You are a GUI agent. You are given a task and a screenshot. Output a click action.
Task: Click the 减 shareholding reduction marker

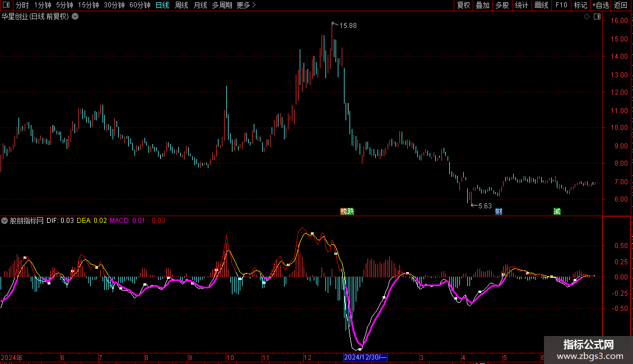click(557, 212)
